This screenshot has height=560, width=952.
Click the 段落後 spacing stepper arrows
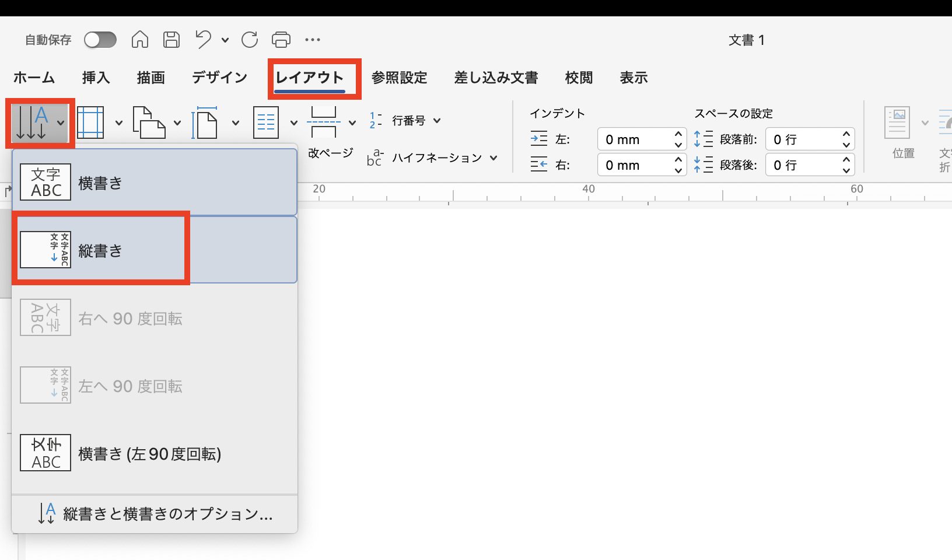tap(846, 165)
